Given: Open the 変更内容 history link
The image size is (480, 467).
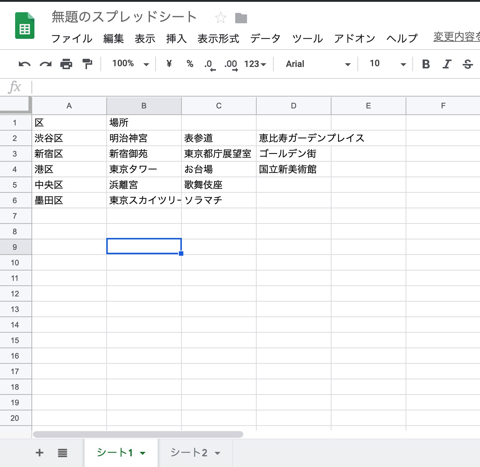Looking at the screenshot, I should click(456, 37).
